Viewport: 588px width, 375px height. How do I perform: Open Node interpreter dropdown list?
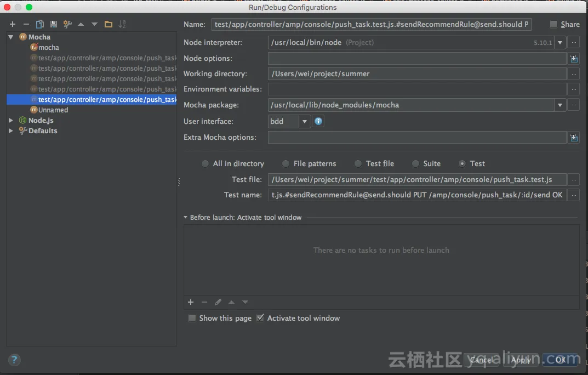tap(560, 43)
